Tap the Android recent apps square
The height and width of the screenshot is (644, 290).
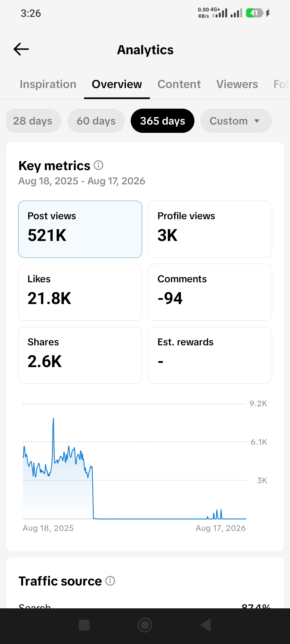click(84, 625)
